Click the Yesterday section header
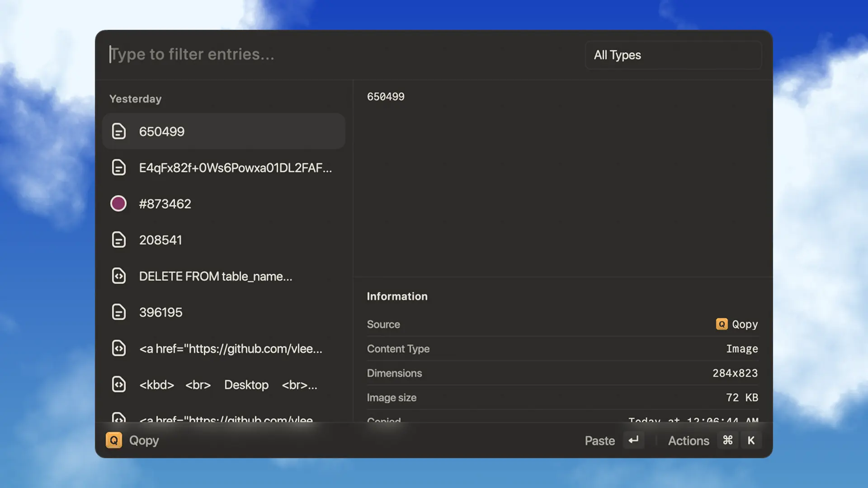 click(x=135, y=99)
